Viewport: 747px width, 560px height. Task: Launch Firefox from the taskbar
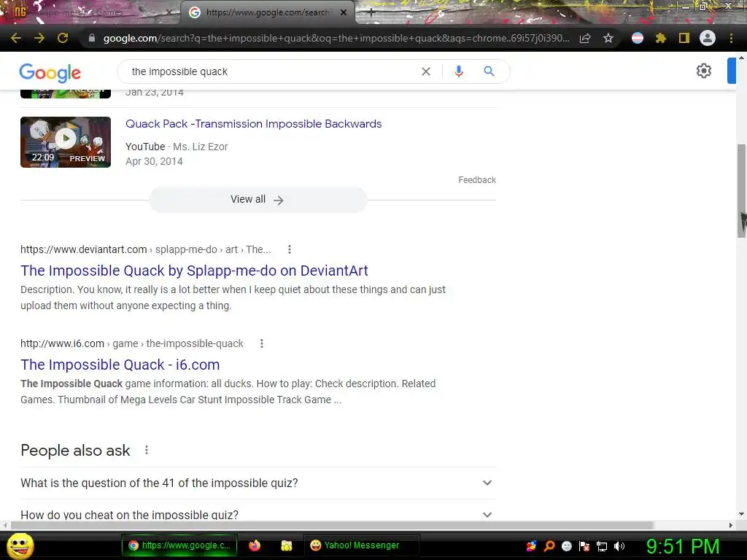(255, 545)
